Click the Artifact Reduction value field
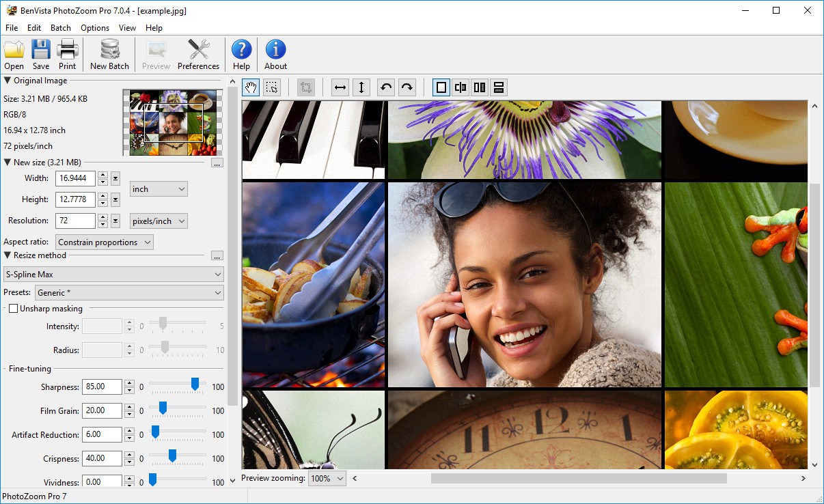Image resolution: width=824 pixels, height=504 pixels. click(x=102, y=434)
